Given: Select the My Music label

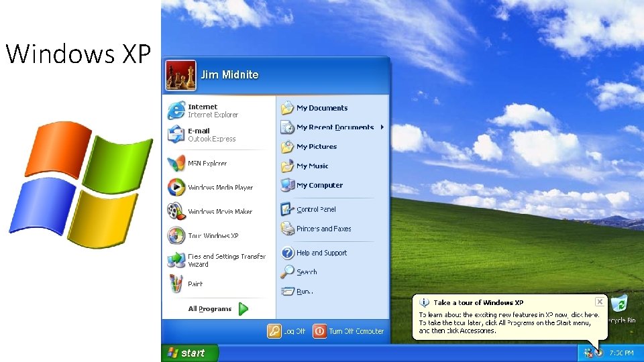Looking at the screenshot, I should coord(312,166).
